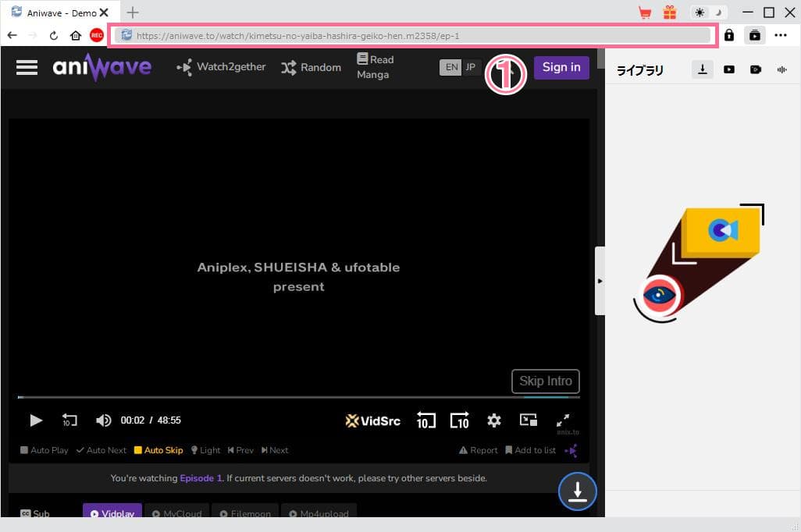The height and width of the screenshot is (532, 801).
Task: Open the shopping cart icon
Action: [x=645, y=12]
